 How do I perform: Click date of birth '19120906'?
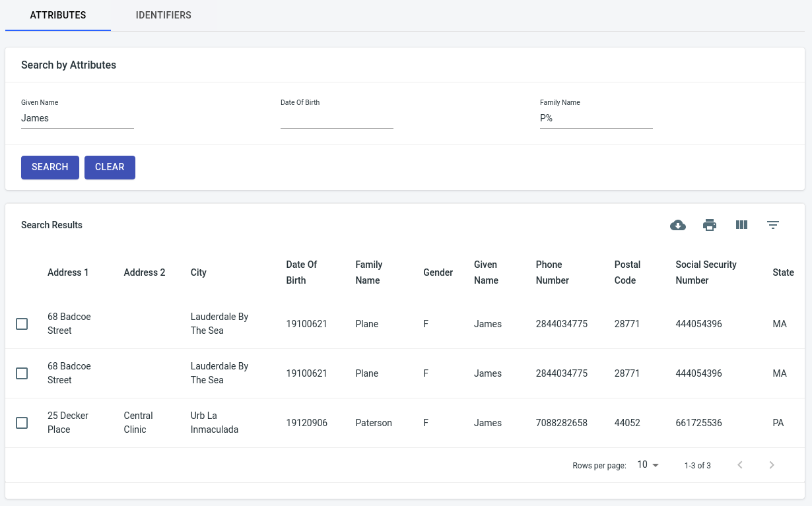[307, 423]
